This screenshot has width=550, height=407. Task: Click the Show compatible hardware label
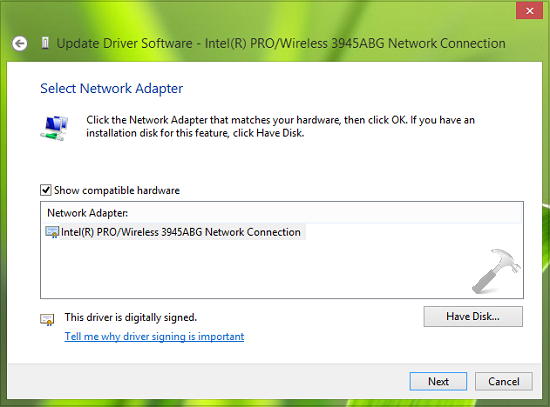point(117,191)
